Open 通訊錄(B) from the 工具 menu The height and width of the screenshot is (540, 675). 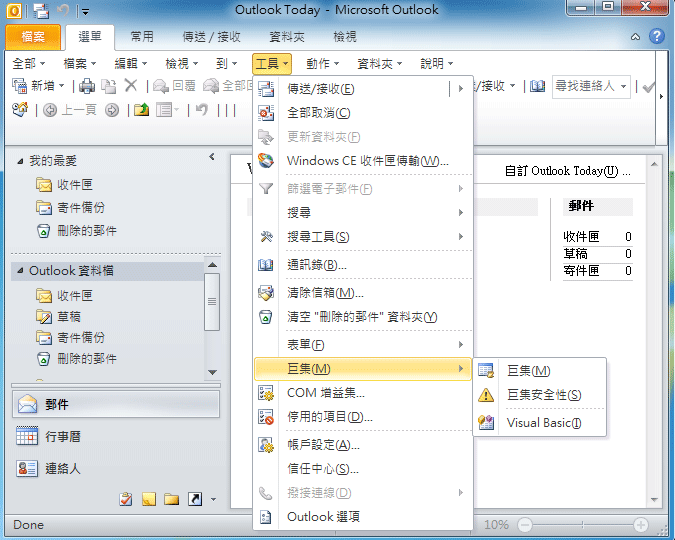tap(362, 265)
